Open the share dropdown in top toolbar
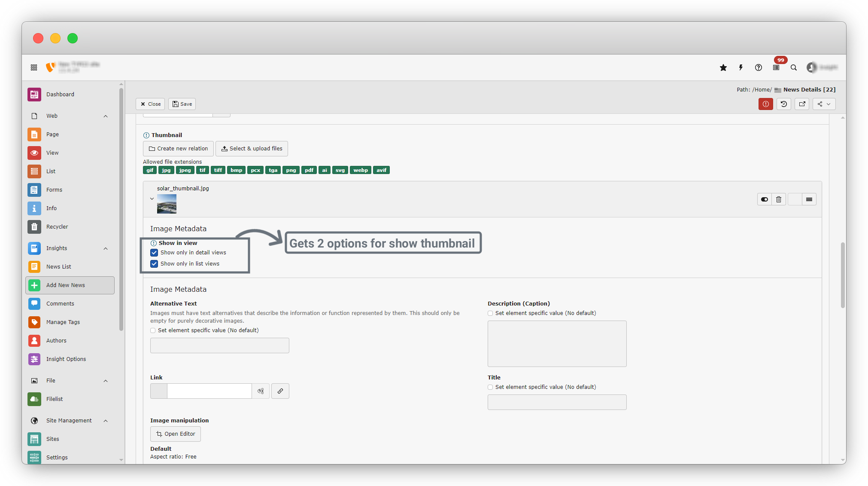This screenshot has height=486, width=868. click(824, 104)
